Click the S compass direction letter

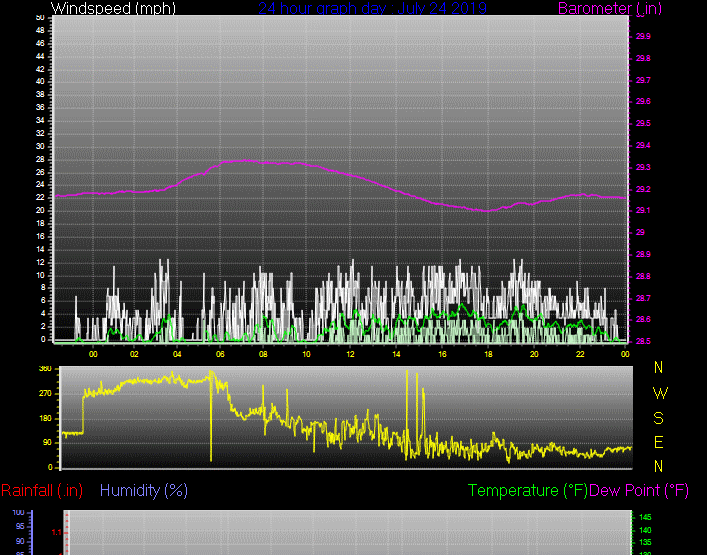pos(658,418)
